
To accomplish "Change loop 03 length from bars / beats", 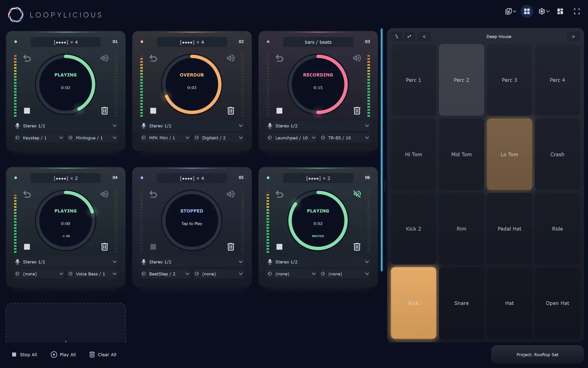I will click(x=318, y=42).
